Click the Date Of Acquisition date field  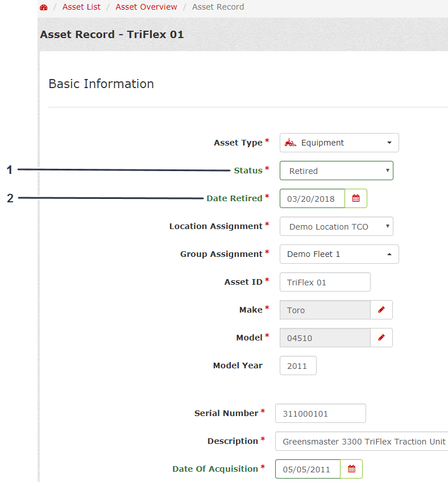(308, 469)
